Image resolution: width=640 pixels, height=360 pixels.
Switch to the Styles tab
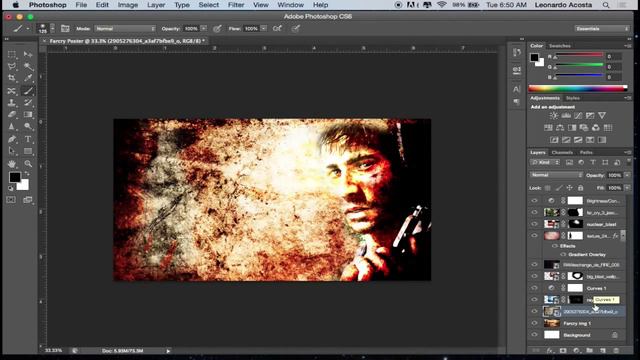[x=573, y=98]
